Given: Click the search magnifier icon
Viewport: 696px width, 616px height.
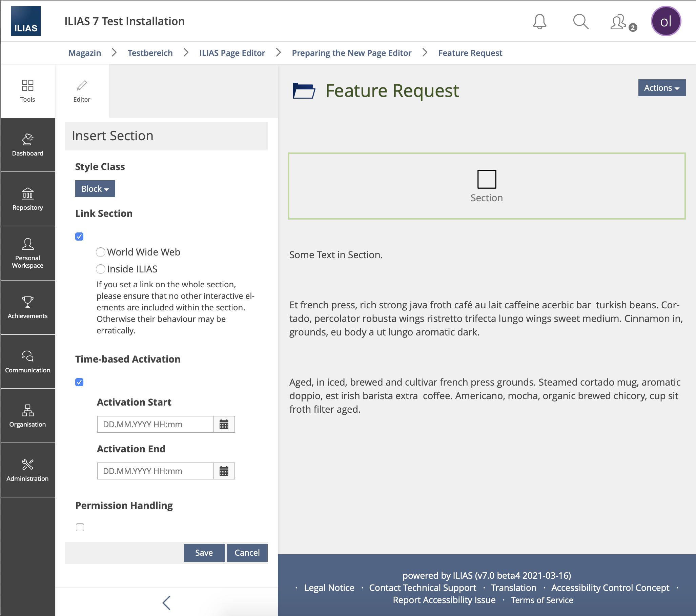Looking at the screenshot, I should (x=580, y=21).
